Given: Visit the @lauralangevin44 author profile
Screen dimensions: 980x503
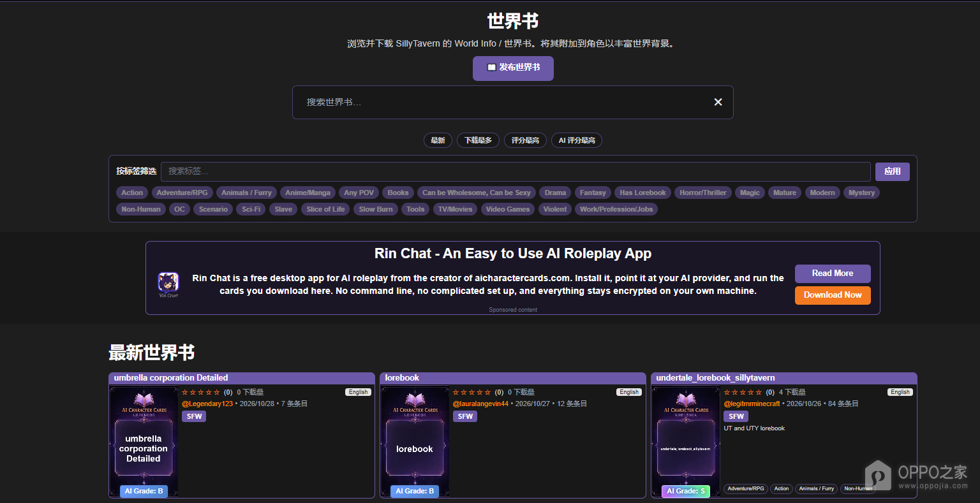Looking at the screenshot, I should click(x=480, y=404).
